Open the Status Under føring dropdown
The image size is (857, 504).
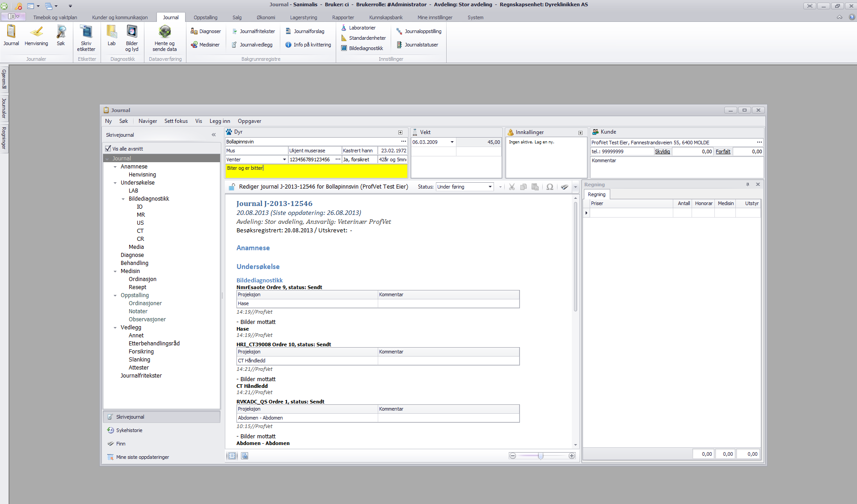pyautogui.click(x=490, y=187)
